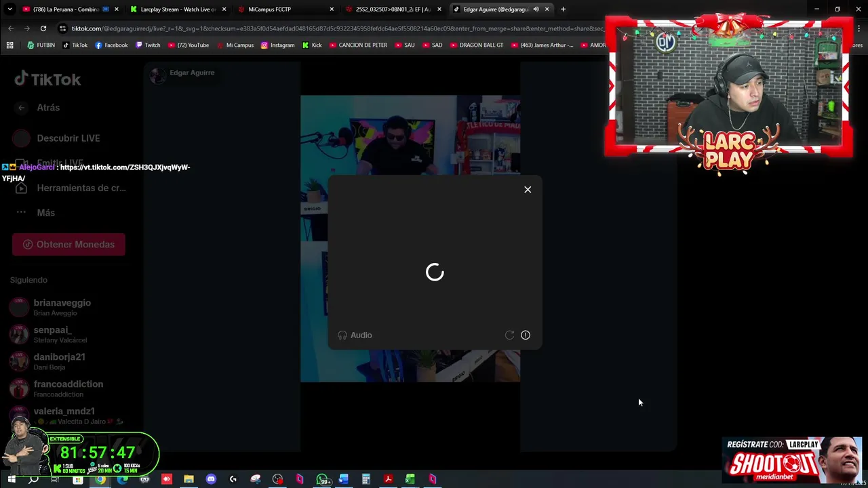Screen dimensions: 868x488
Task: Open Excel from the taskbar
Action: coord(410,480)
